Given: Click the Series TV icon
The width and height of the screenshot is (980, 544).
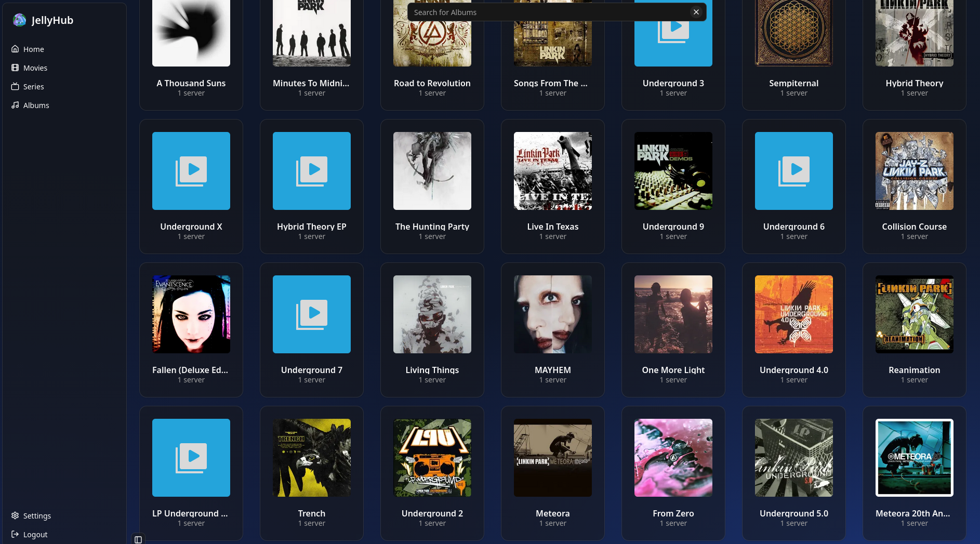Looking at the screenshot, I should point(15,86).
